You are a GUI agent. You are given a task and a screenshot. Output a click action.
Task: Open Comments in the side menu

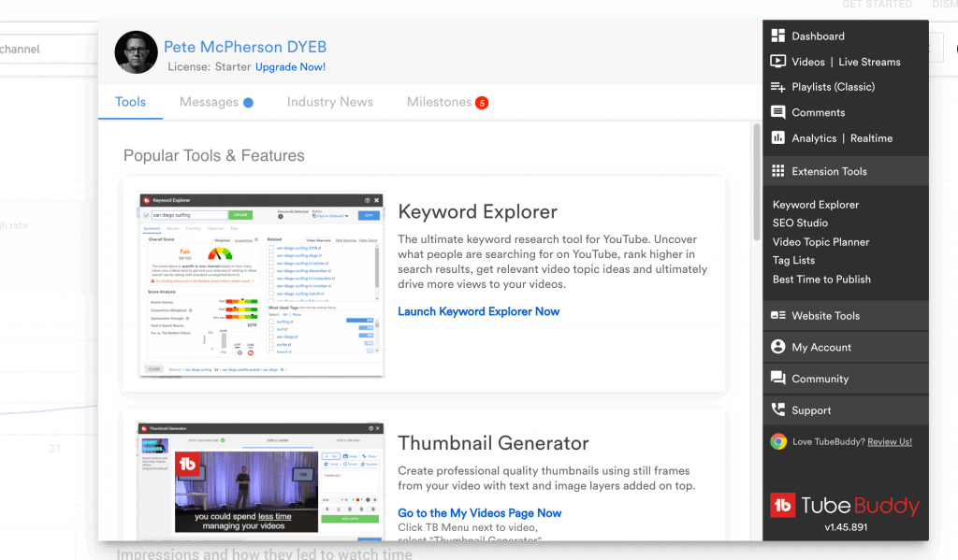tap(818, 112)
